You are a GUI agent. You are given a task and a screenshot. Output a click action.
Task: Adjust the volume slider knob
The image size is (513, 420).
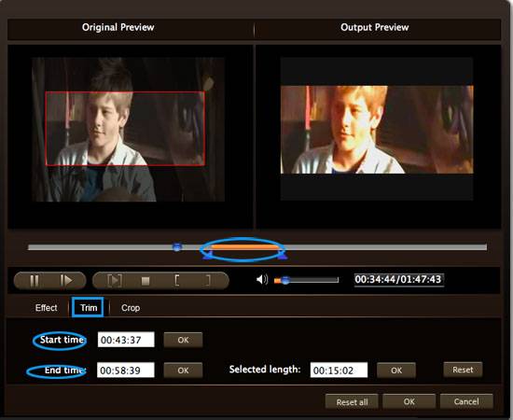click(285, 280)
